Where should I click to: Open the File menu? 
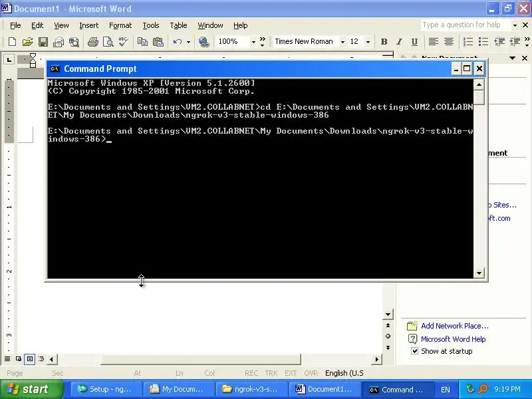pos(15,25)
